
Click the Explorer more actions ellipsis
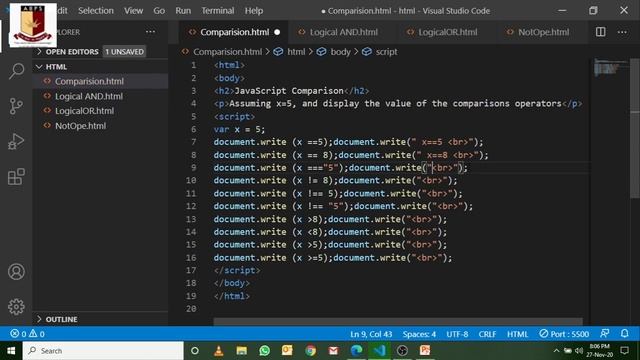[150, 32]
